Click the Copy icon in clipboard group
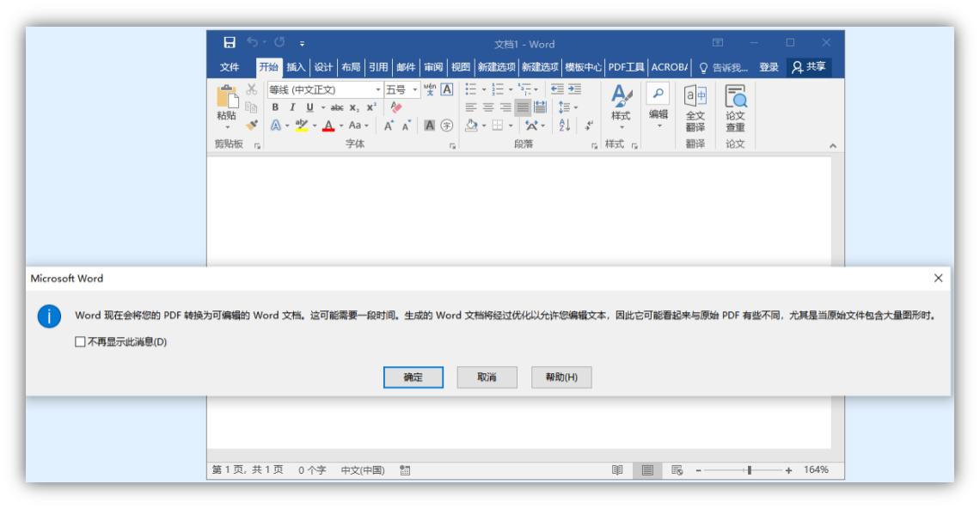980x509 pixels. coord(251,107)
